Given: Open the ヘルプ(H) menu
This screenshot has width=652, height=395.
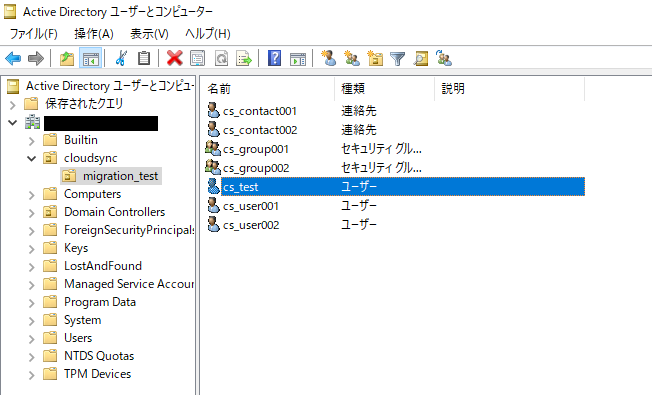Looking at the screenshot, I should pos(207,34).
